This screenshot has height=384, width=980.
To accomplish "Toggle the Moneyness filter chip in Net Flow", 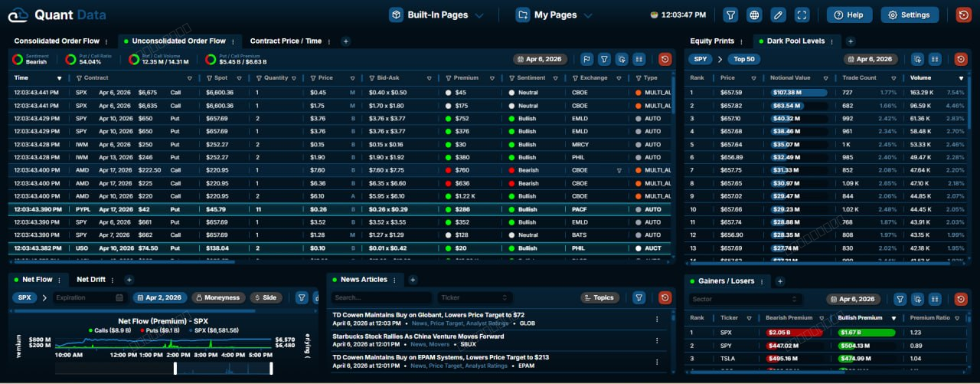I will pos(217,297).
